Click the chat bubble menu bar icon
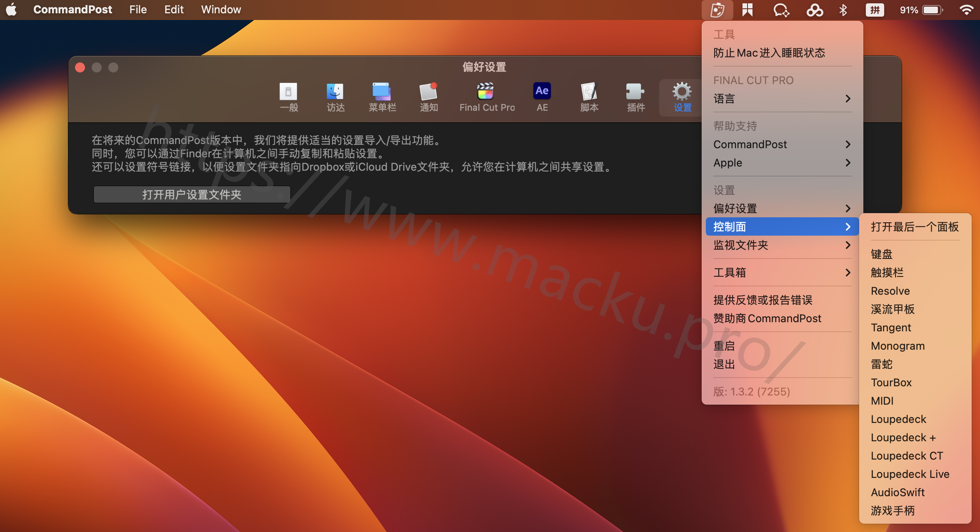This screenshot has width=980, height=532. pyautogui.click(x=781, y=10)
